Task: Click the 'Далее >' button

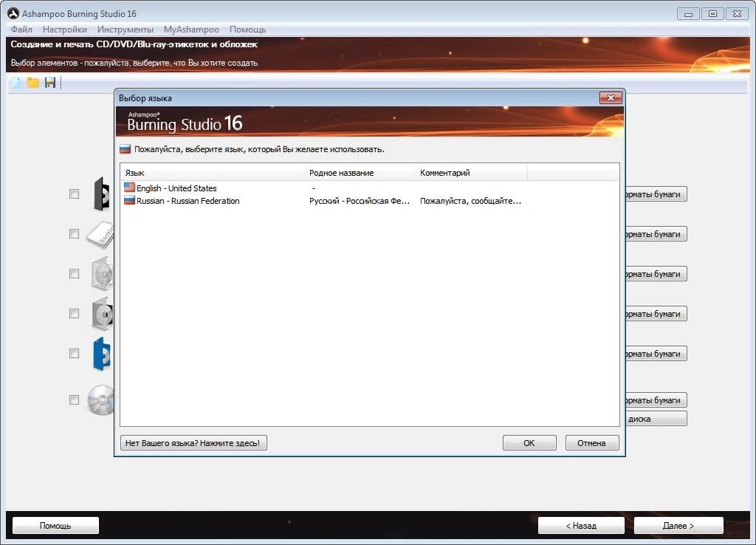Action: point(678,526)
